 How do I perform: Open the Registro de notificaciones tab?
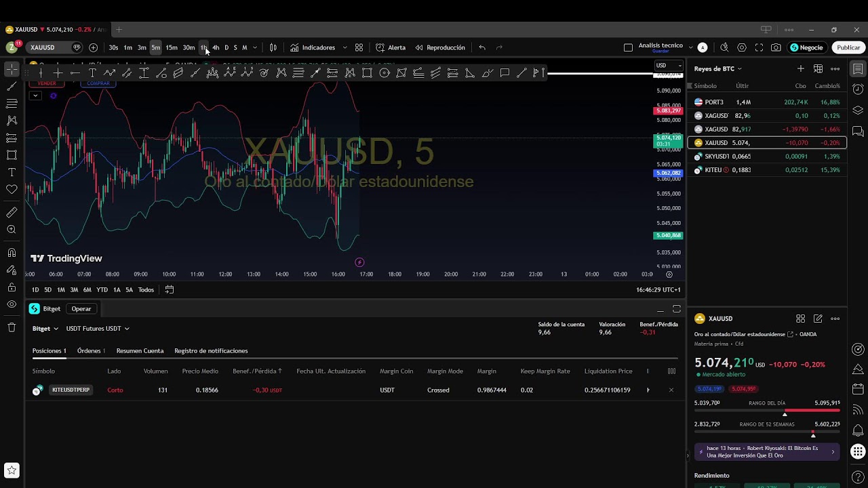(211, 351)
